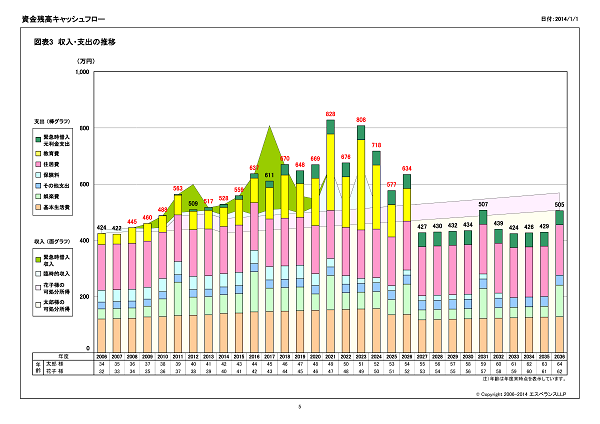Viewport: 600px width, 424px height.
Task: Click the footnote 注)年齢は年度末時点を表示しています。
Action: tap(524, 379)
